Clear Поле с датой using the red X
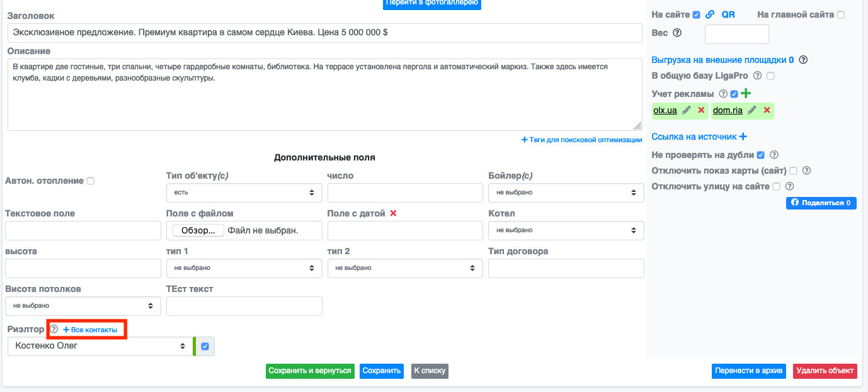868x392 pixels. (x=393, y=213)
